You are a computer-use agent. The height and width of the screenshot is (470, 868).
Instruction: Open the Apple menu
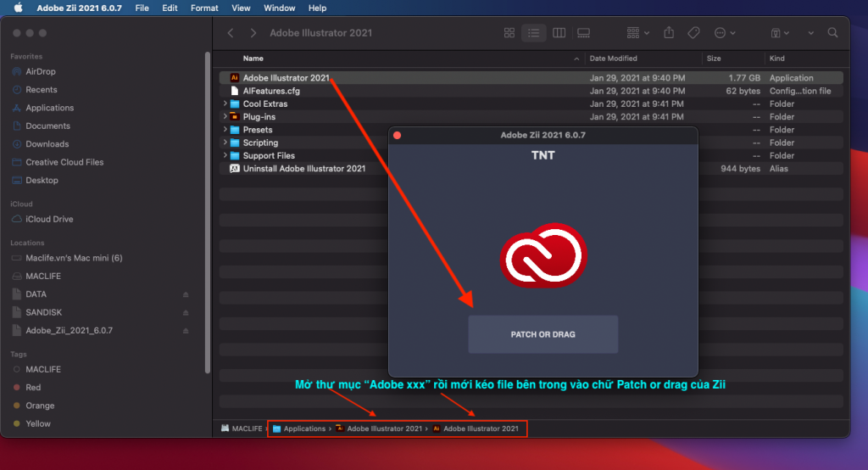(x=18, y=8)
